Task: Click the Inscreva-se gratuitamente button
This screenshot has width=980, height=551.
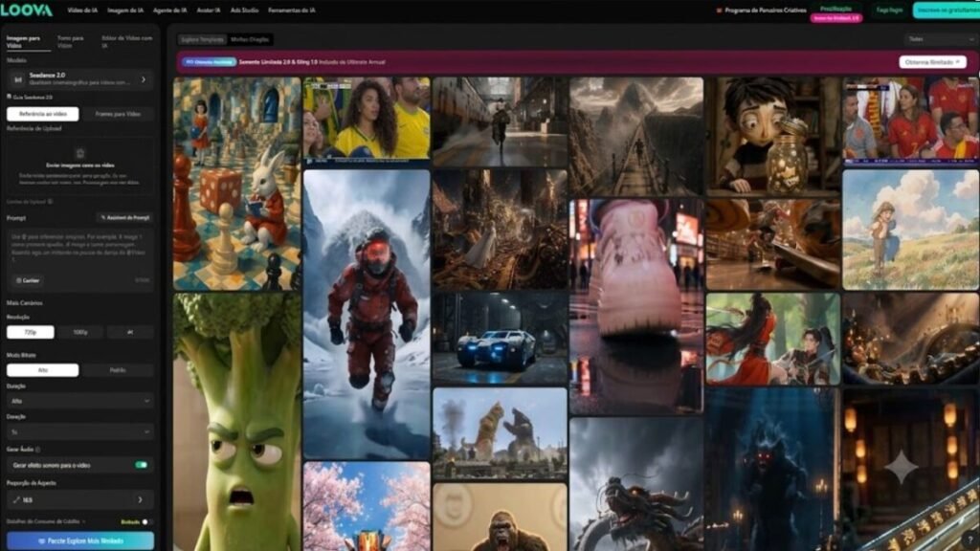Action: click(947, 10)
